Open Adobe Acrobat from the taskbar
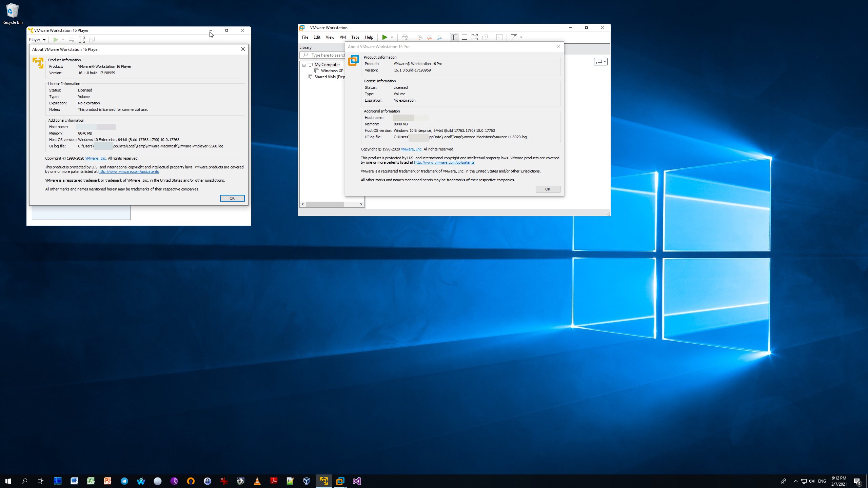The image size is (868, 488). [274, 481]
